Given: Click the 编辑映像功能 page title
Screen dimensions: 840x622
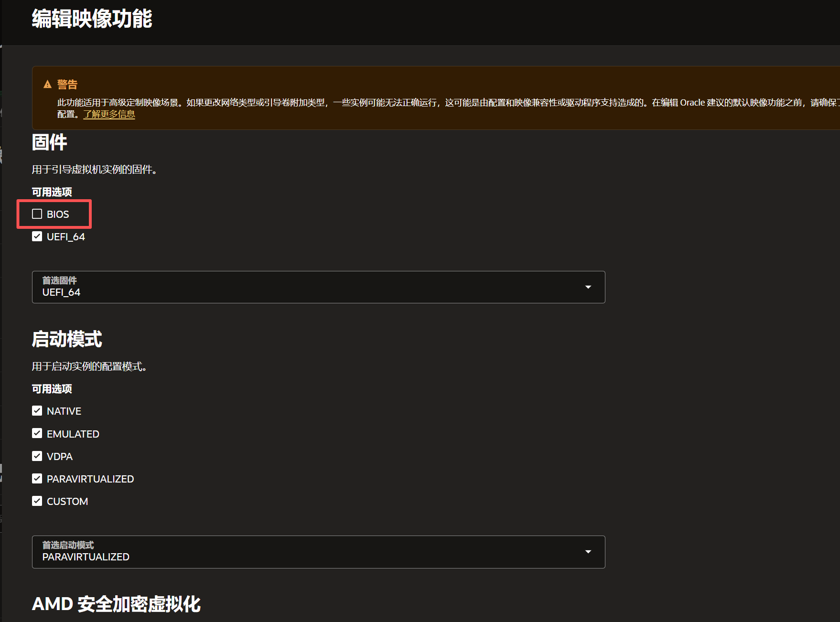Looking at the screenshot, I should click(92, 19).
